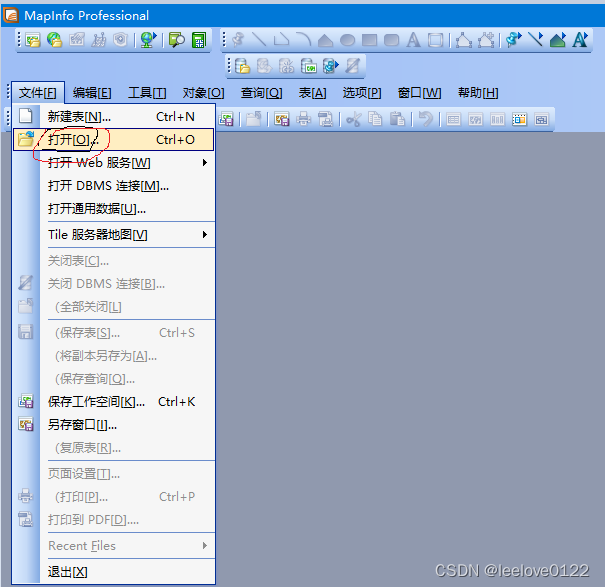605x587 pixels.
Task: Choose 打开 DBMS 连接[M]... menu entry
Action: 114,186
